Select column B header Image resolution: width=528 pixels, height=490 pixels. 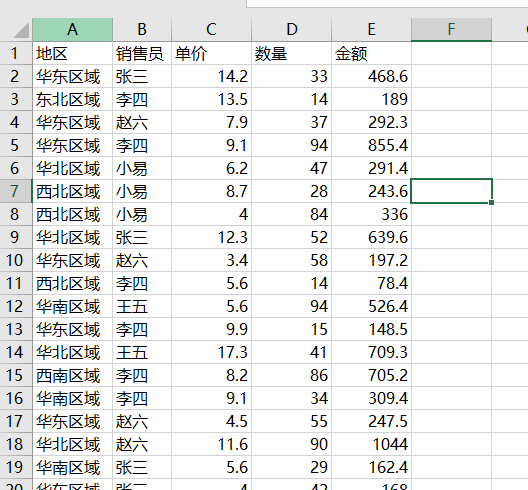tap(142, 30)
